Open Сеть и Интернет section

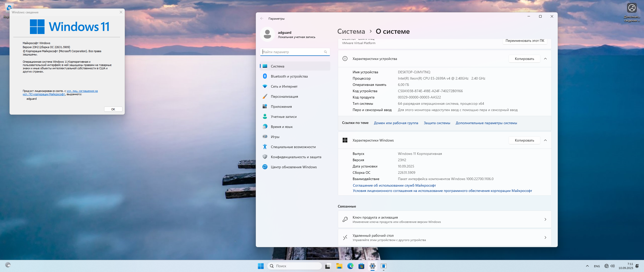295,86
